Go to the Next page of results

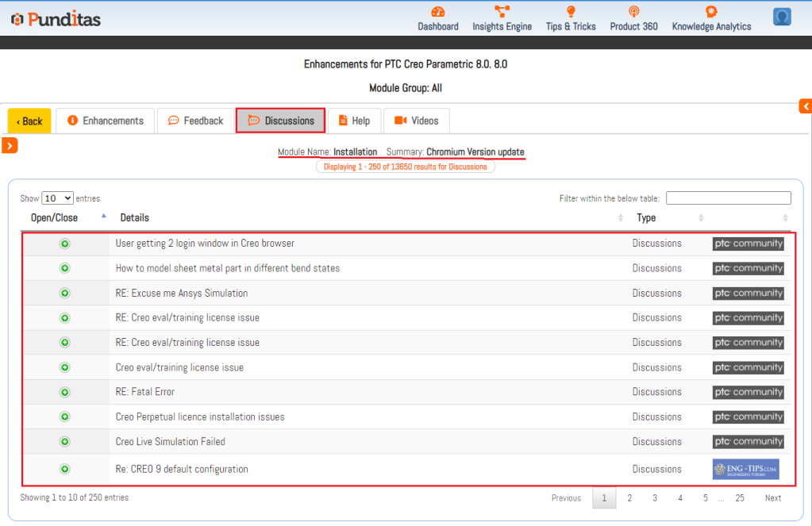(x=772, y=498)
